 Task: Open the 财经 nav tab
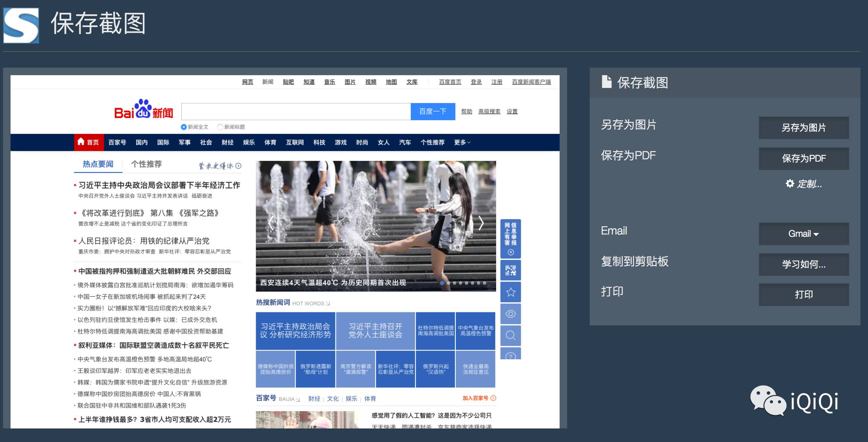click(x=227, y=142)
